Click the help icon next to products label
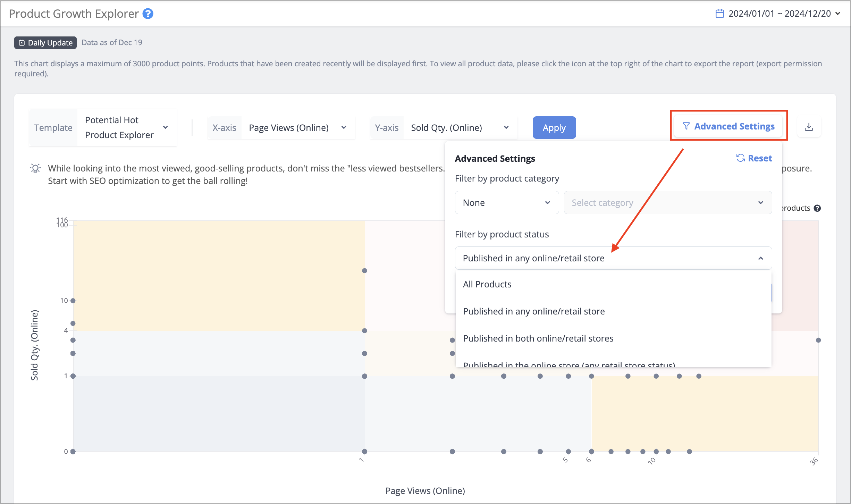The width and height of the screenshot is (851, 504). pyautogui.click(x=817, y=208)
